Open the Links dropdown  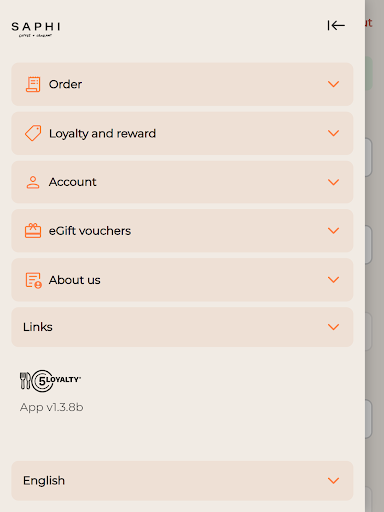point(182,327)
